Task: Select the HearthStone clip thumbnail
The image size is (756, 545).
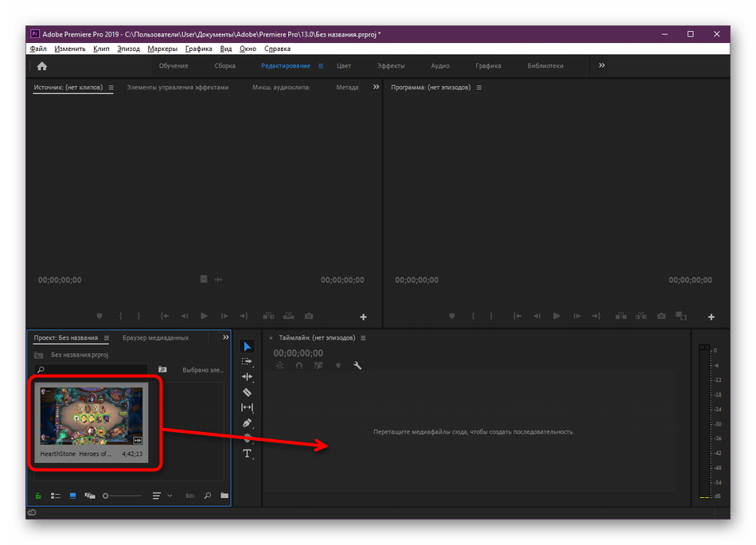Action: pyautogui.click(x=92, y=415)
